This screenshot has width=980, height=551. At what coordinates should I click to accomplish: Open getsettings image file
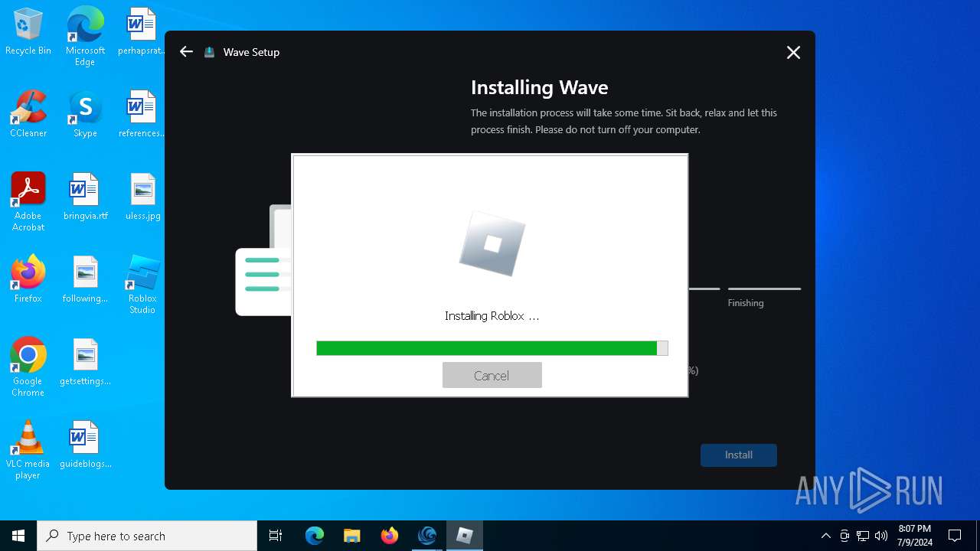(85, 363)
